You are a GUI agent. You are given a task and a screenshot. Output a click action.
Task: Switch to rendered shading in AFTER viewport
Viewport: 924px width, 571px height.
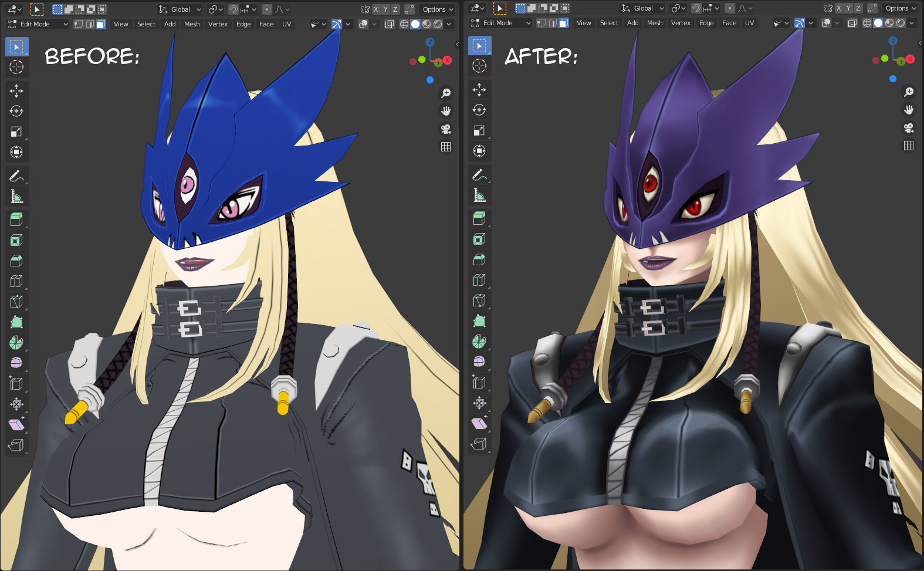click(901, 23)
